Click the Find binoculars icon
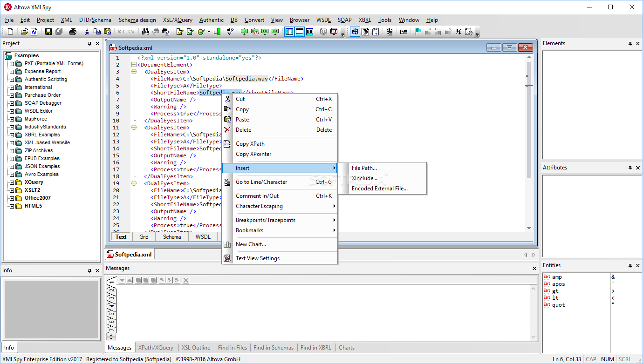This screenshot has height=364, width=643. tap(145, 32)
